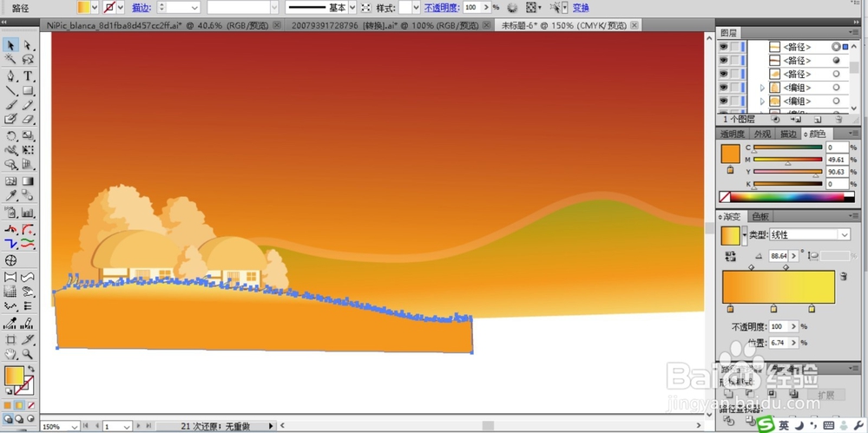The height and width of the screenshot is (433, 868).
Task: Select the Direct Selection arrow tool
Action: click(x=28, y=45)
